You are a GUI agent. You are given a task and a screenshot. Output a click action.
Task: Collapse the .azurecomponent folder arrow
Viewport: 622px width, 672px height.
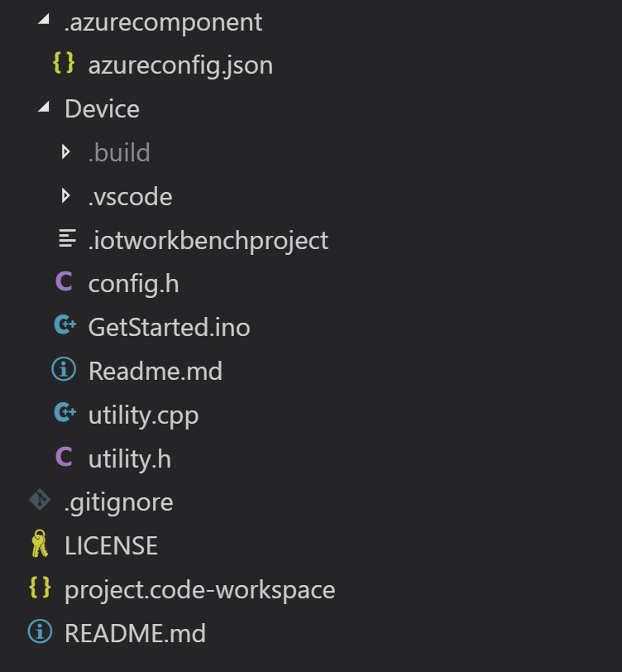tap(44, 19)
